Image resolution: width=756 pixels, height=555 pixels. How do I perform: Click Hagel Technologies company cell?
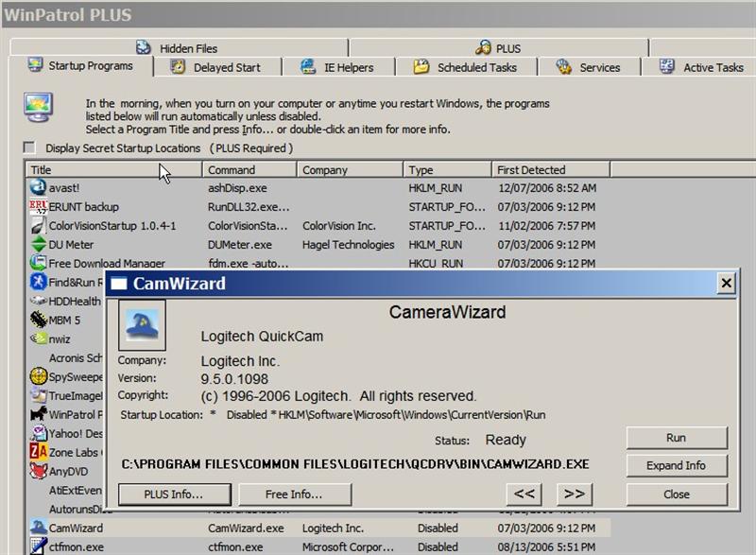pyautogui.click(x=348, y=245)
